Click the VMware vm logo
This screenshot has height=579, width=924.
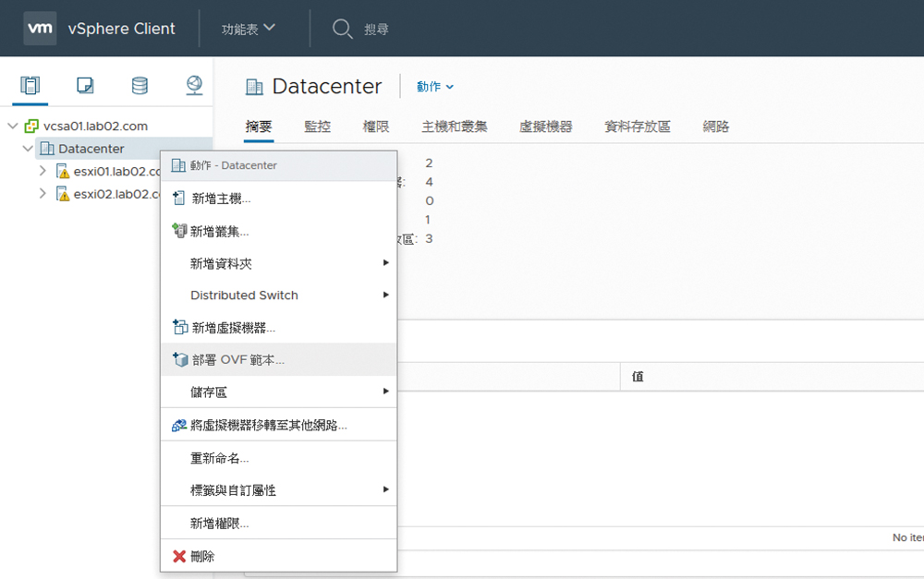[40, 29]
